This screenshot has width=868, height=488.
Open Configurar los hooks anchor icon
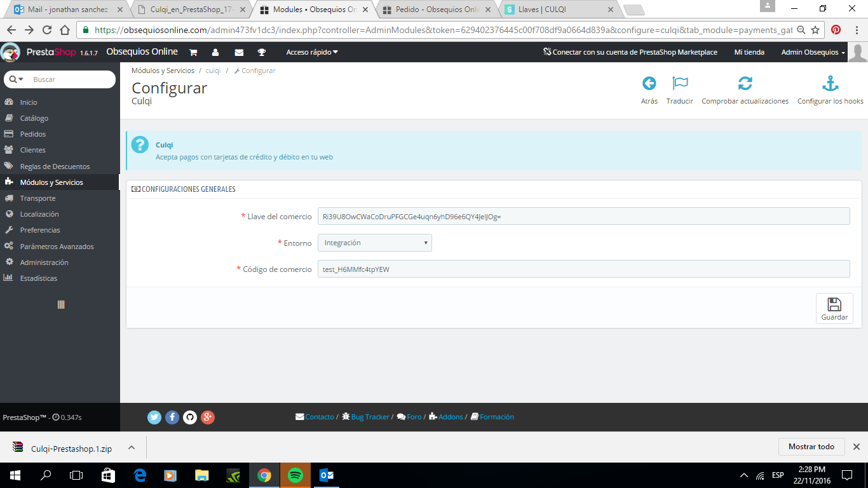coord(831,83)
